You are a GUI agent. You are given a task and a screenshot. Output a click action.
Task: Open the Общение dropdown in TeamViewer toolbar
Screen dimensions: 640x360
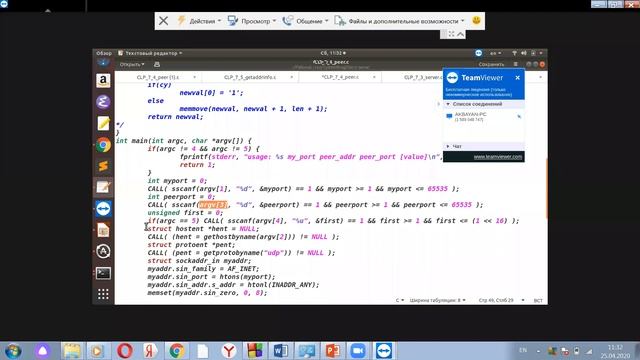[x=305, y=21]
